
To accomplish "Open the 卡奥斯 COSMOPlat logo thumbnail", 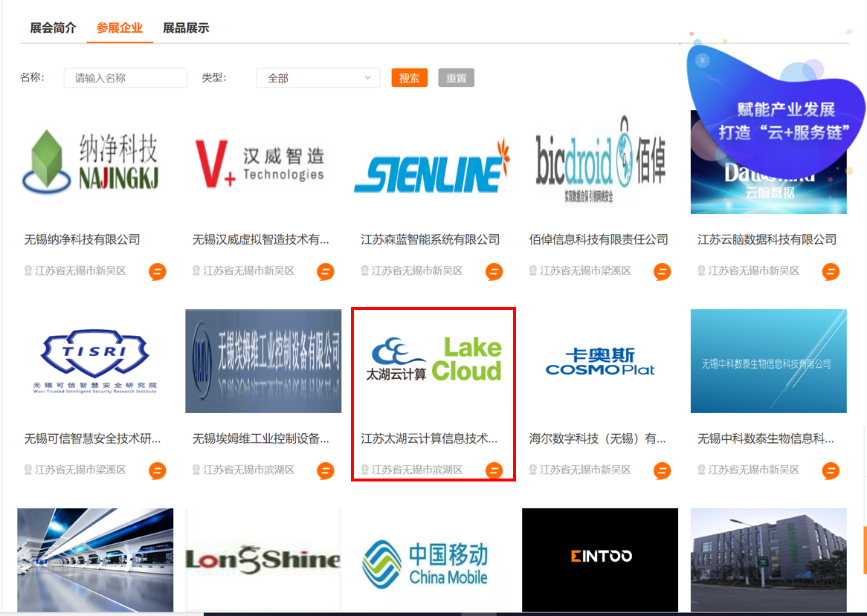I will click(600, 361).
